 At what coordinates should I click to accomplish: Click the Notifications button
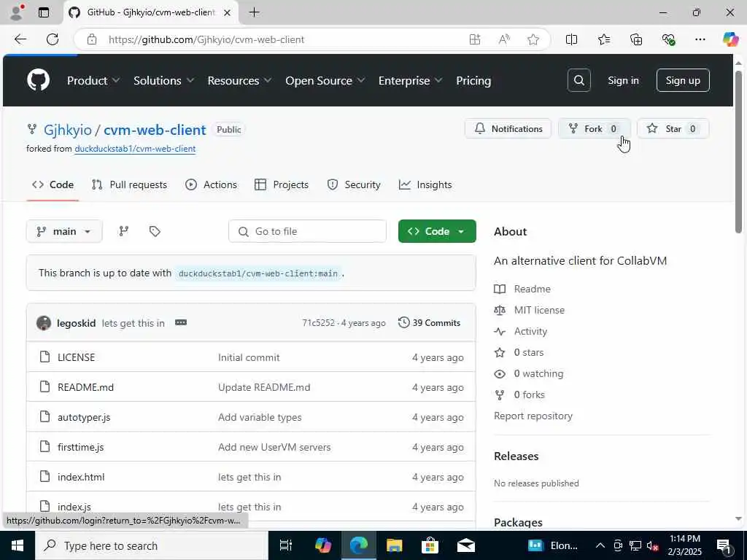click(x=508, y=128)
